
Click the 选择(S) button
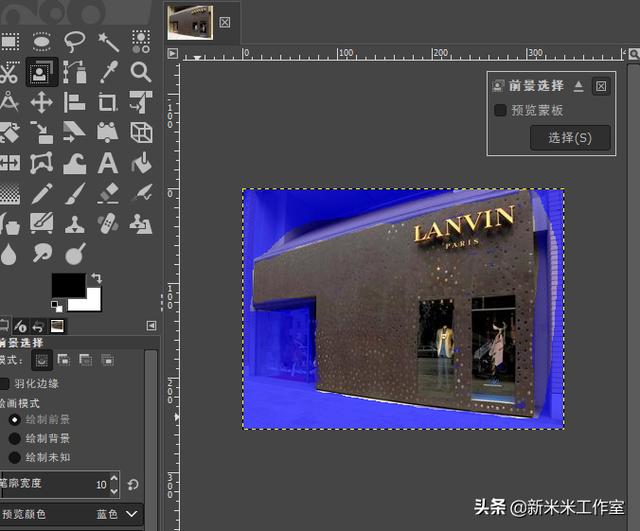(570, 138)
